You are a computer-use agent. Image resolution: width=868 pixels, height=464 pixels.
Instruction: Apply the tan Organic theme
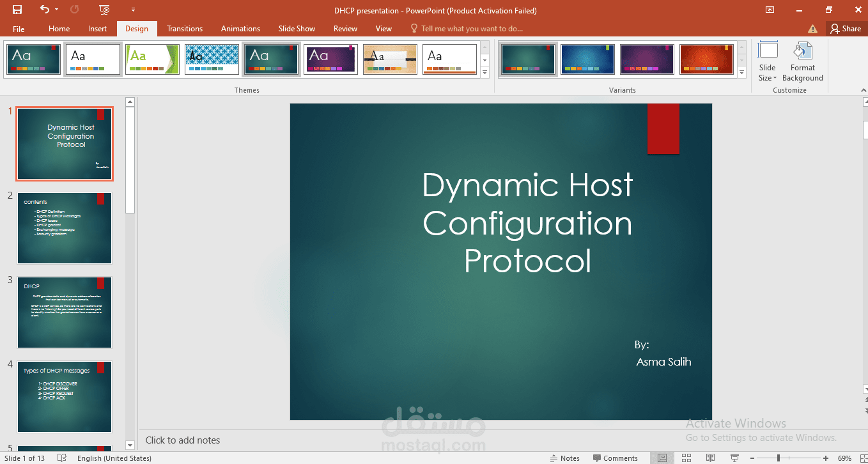[390, 59]
